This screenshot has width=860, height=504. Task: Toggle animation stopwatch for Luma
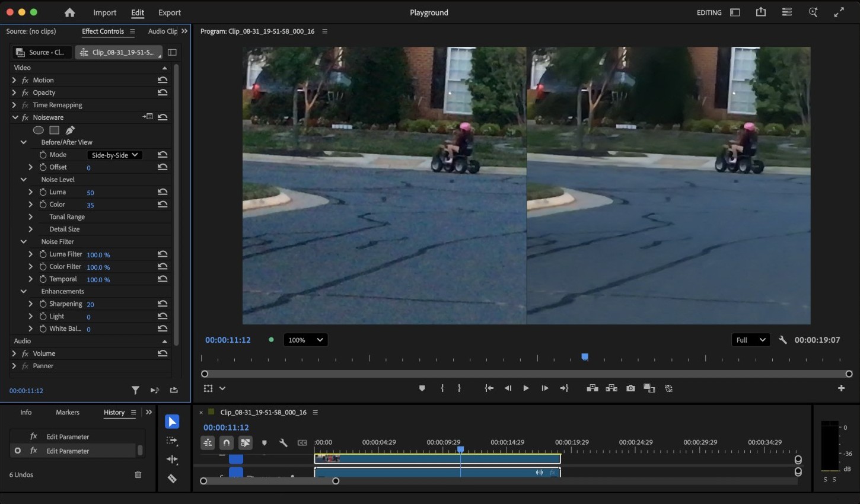[x=43, y=192]
